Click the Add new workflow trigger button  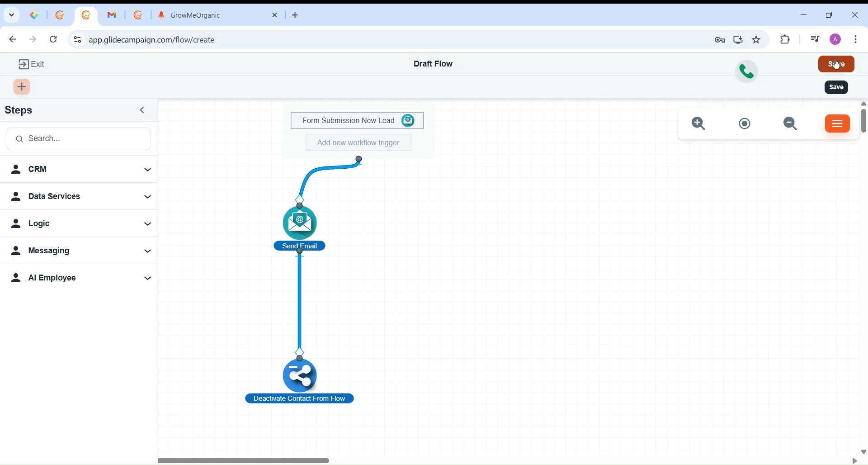click(x=359, y=143)
